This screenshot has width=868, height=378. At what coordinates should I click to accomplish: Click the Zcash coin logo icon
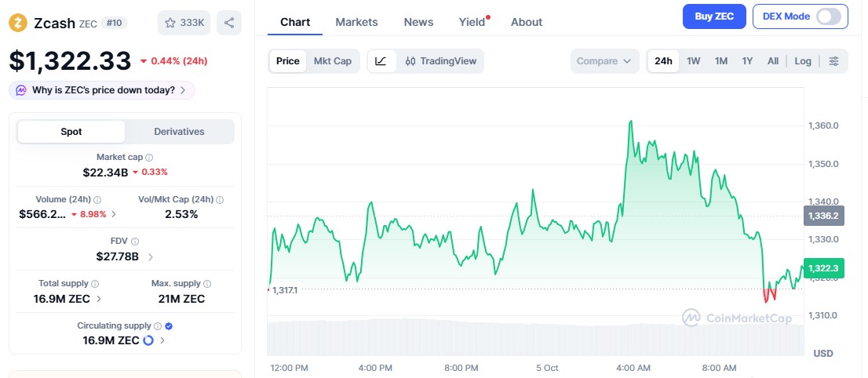pos(18,23)
